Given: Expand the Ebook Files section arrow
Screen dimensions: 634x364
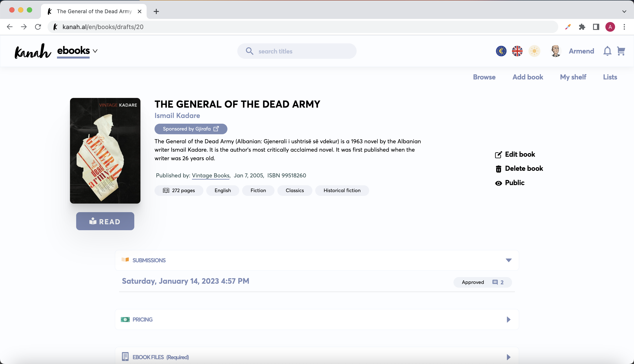Looking at the screenshot, I should coord(509,357).
